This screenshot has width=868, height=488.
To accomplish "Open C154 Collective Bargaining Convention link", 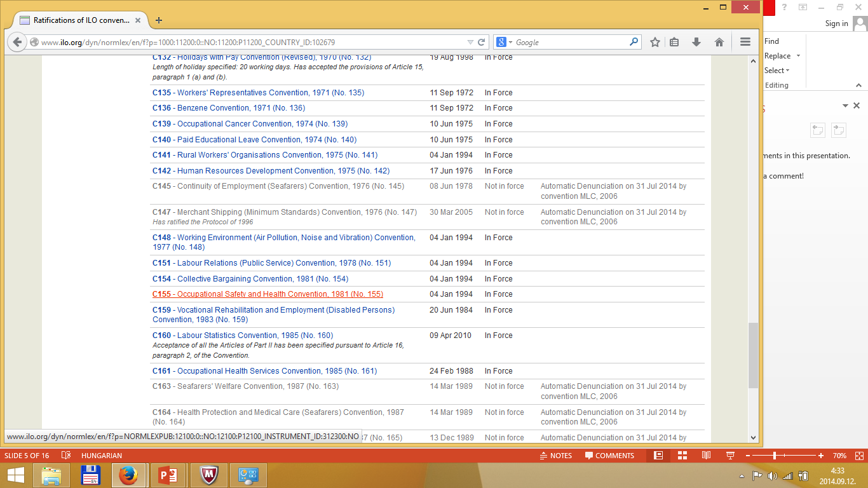I will (x=250, y=279).
